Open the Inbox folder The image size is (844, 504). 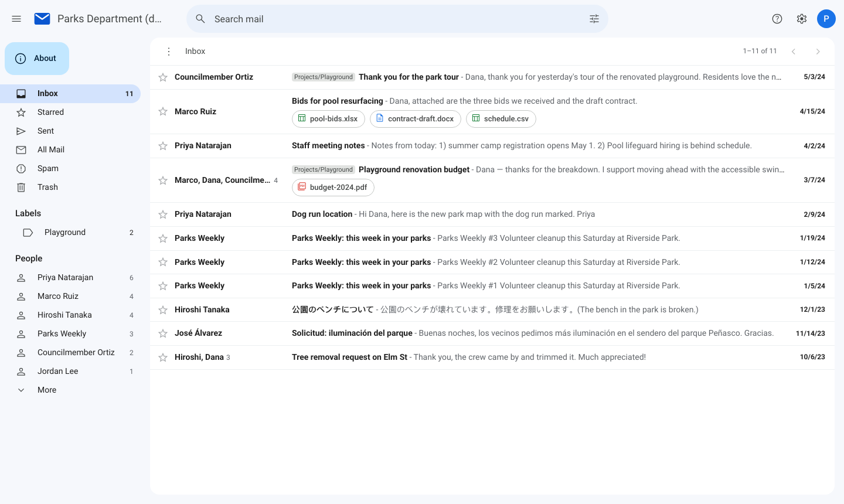coord(70,94)
